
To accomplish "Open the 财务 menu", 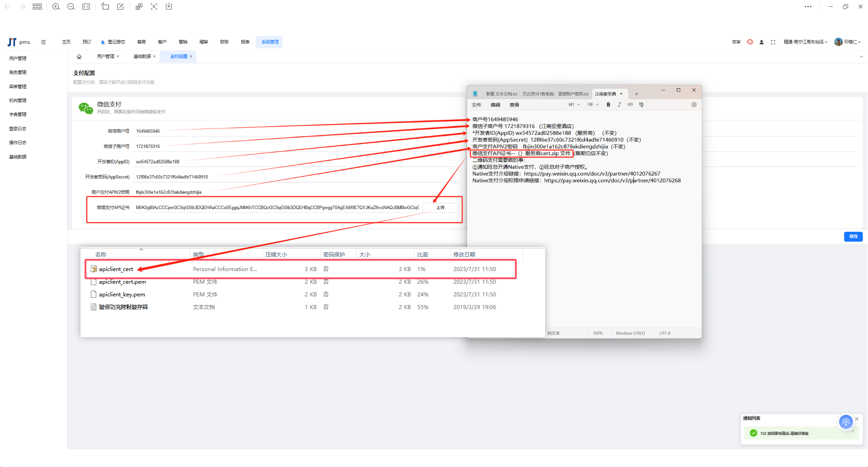I will tap(224, 42).
